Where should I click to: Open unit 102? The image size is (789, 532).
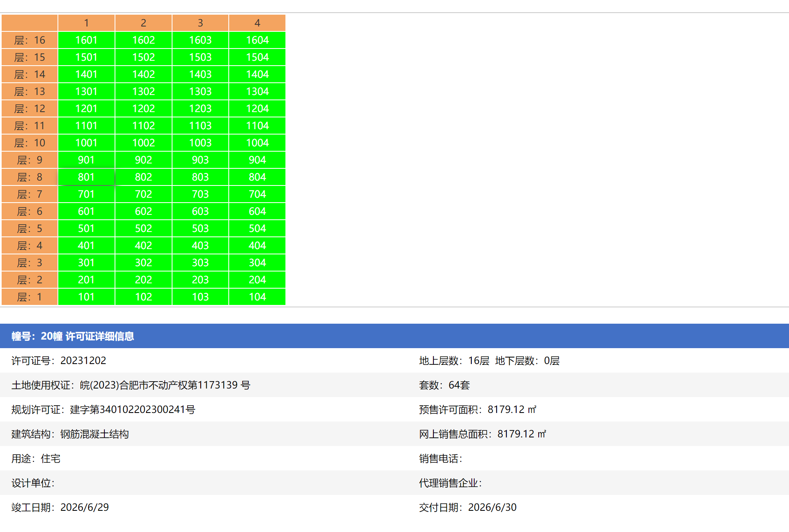144,297
